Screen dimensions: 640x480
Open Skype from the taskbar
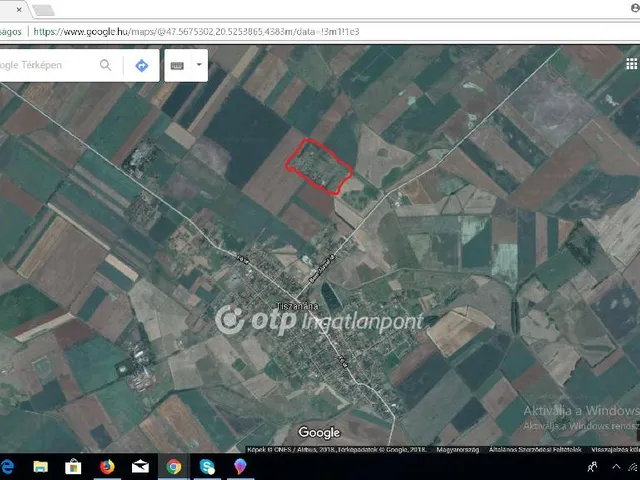(207, 467)
